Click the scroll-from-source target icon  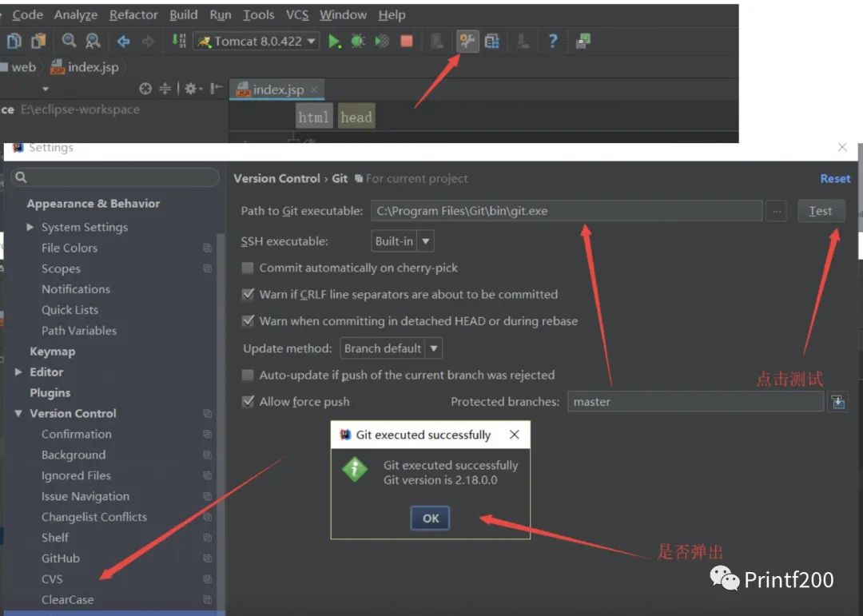(145, 89)
